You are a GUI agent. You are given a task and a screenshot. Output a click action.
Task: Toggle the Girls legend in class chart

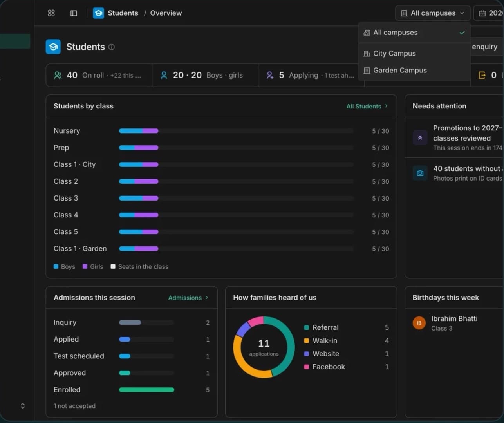point(93,267)
